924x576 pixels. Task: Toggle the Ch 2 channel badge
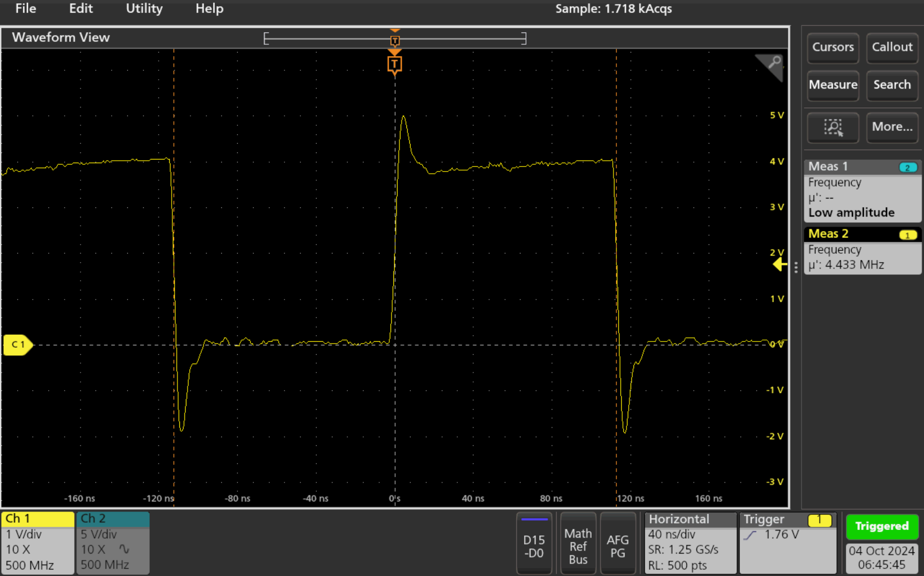tap(113, 542)
